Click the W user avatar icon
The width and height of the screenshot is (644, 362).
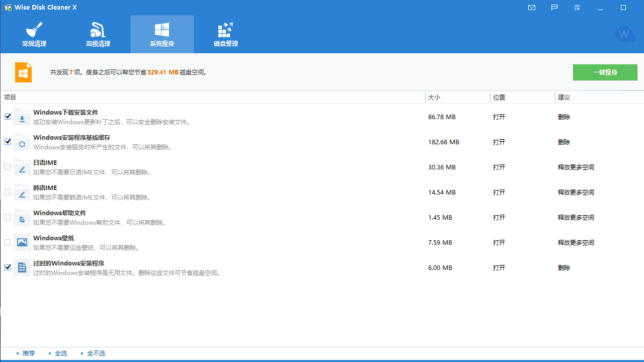pos(624,34)
